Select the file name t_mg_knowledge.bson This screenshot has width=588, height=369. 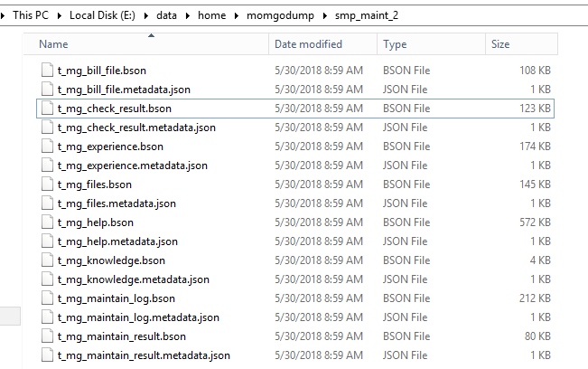tap(111, 260)
